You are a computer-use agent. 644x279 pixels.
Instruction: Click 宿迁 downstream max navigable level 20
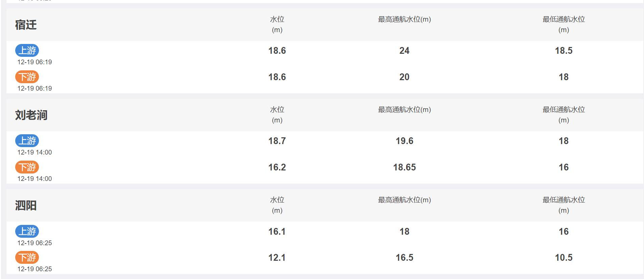point(404,77)
